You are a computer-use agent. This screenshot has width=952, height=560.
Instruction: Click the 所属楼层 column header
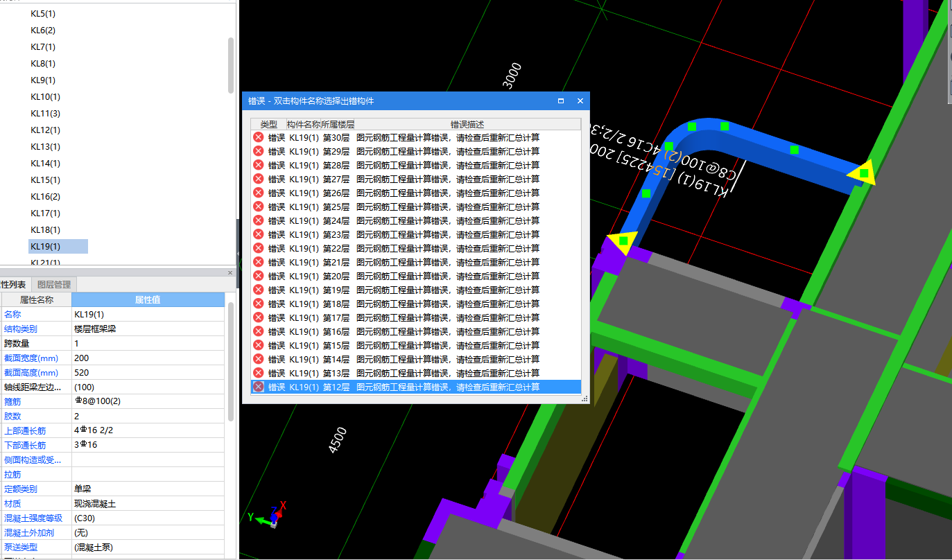pos(338,125)
